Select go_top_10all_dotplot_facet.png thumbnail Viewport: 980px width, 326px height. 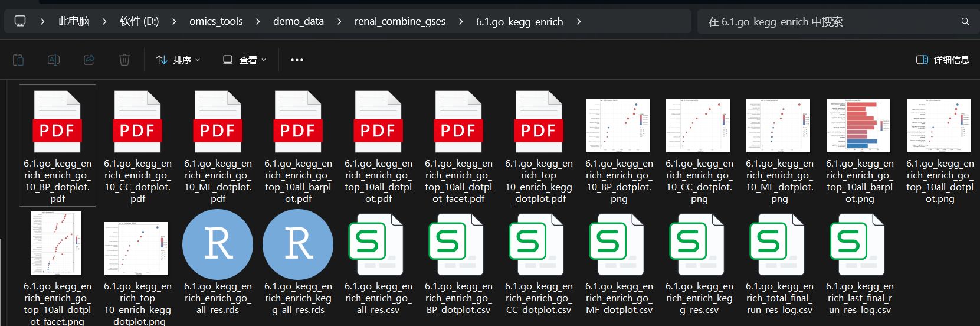56,243
